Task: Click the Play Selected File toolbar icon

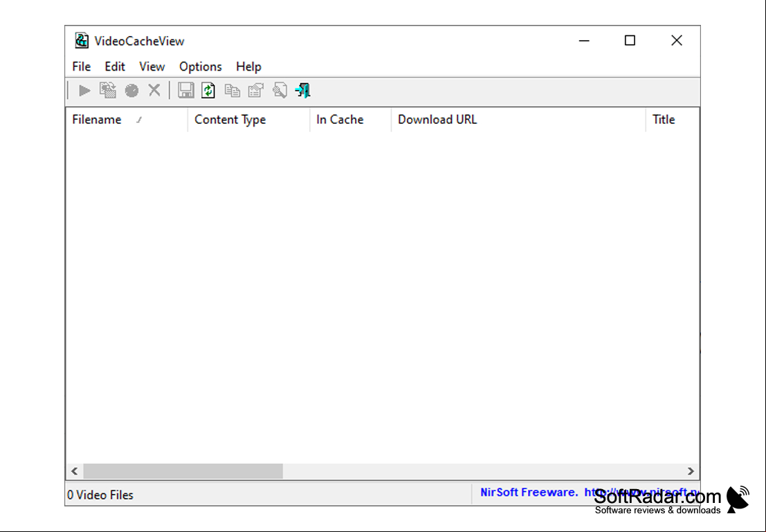Action: coord(84,91)
